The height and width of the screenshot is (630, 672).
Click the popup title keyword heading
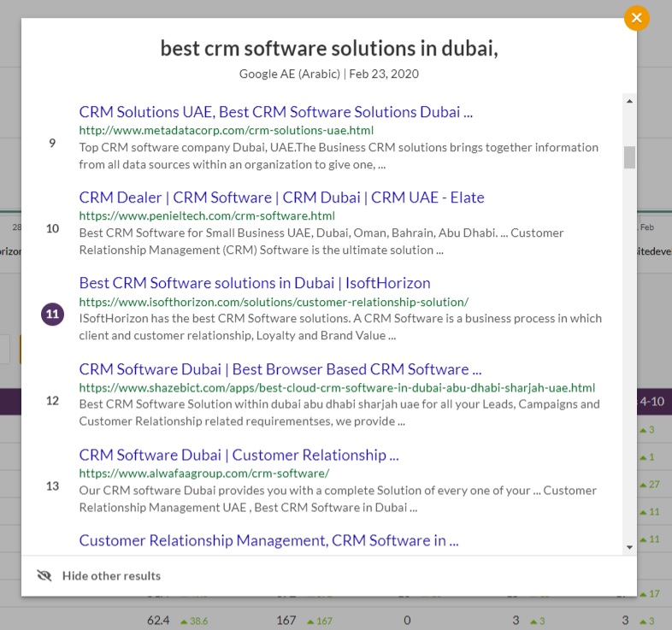(329, 49)
